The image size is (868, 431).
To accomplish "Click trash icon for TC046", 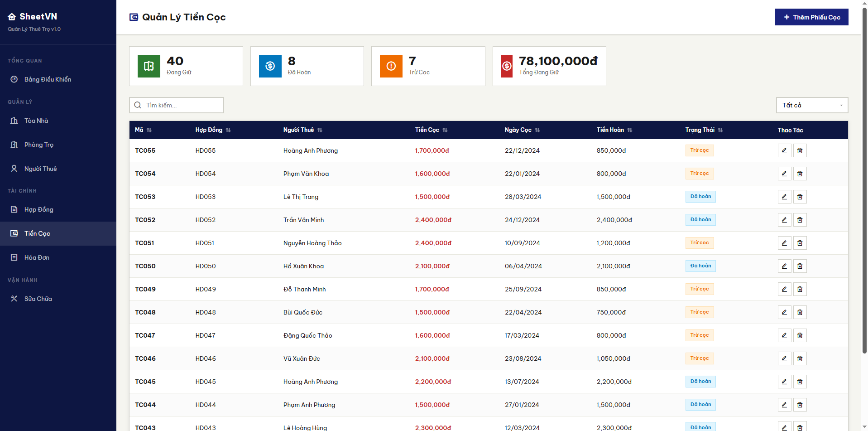I will point(800,358).
